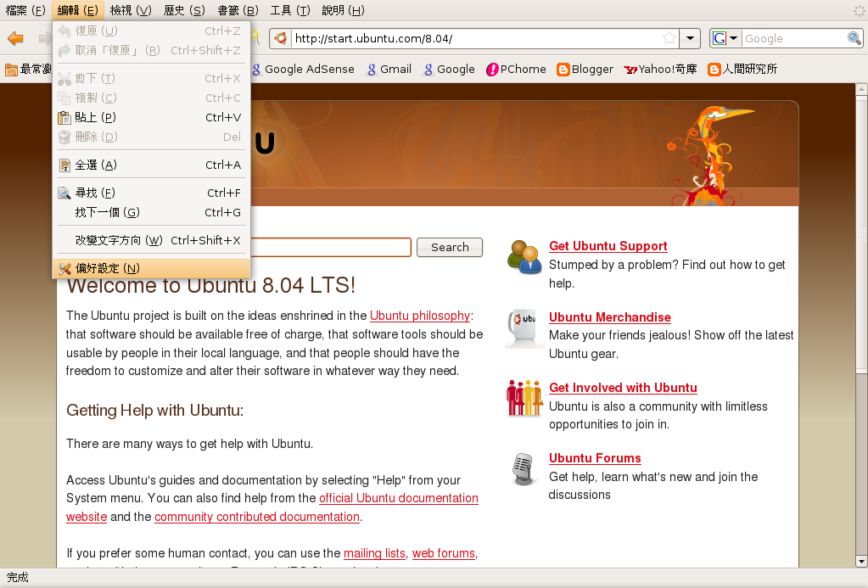This screenshot has height=588, width=868.
Task: Open the Google bookmark in toolbar
Action: (450, 70)
